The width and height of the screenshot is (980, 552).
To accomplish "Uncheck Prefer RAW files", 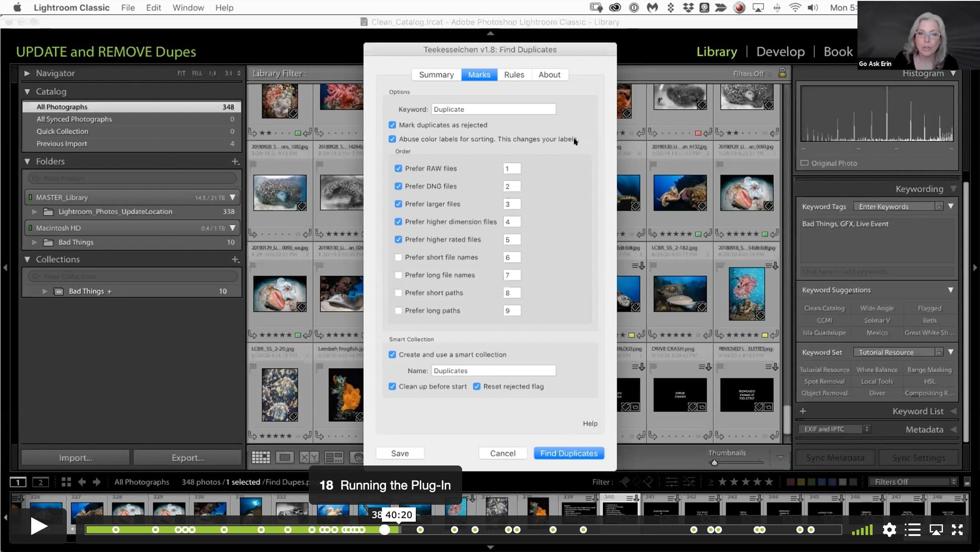I will 398,169.
